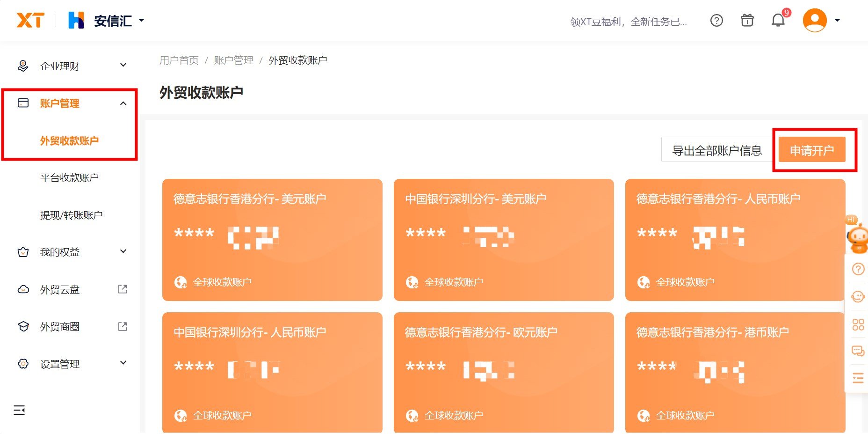This screenshot has height=434, width=868.
Task: Open 中国银行深圳分行-美元账户 card
Action: point(504,240)
